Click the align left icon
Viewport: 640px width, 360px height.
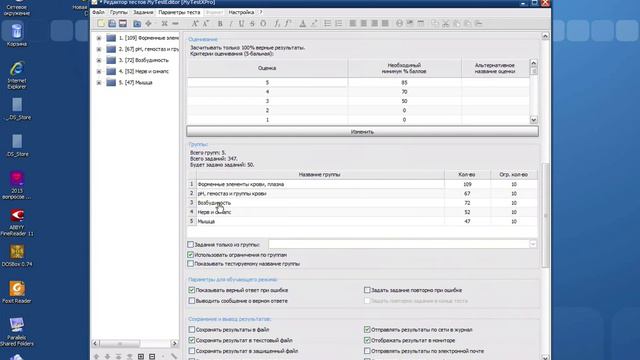point(353,24)
